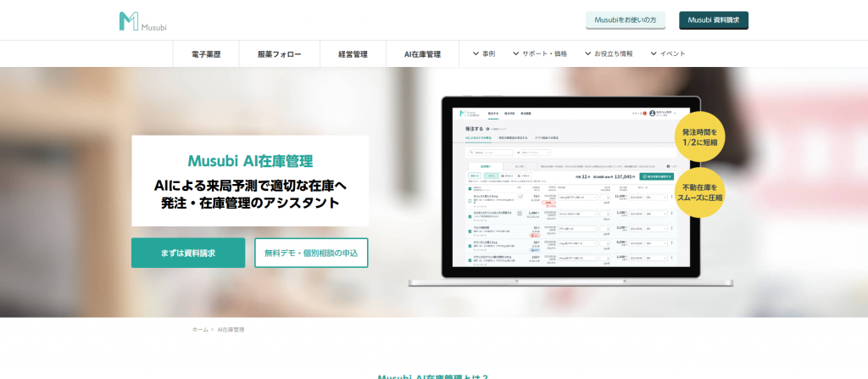Click the 不動在庫をスムーズに圧縮 badge
Viewport: 868px width, 379px height.
point(699,192)
